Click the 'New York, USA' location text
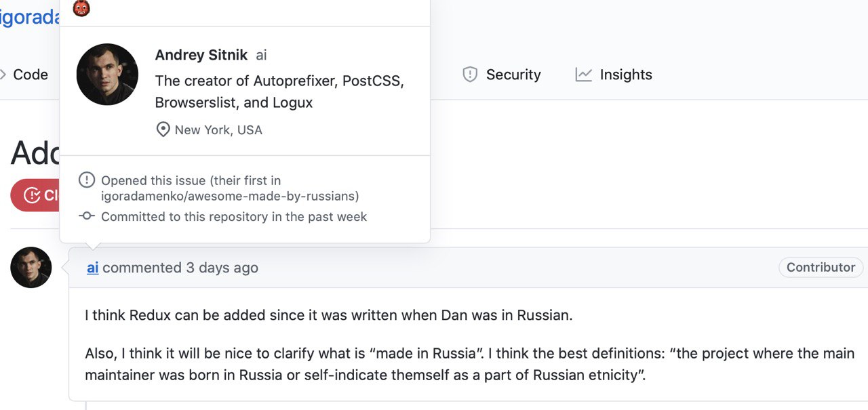This screenshot has width=868, height=410. click(218, 129)
